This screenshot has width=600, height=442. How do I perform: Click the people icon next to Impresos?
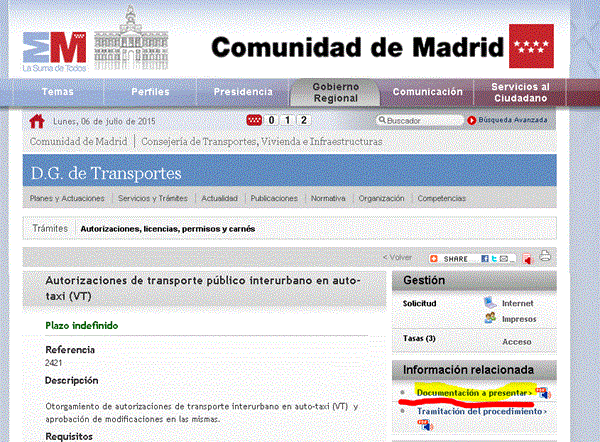490,318
